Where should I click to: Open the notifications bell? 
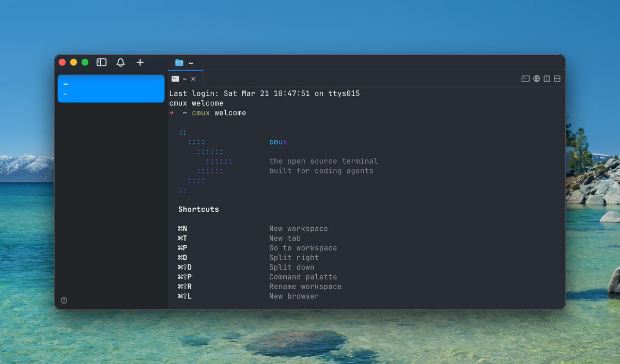pos(120,62)
